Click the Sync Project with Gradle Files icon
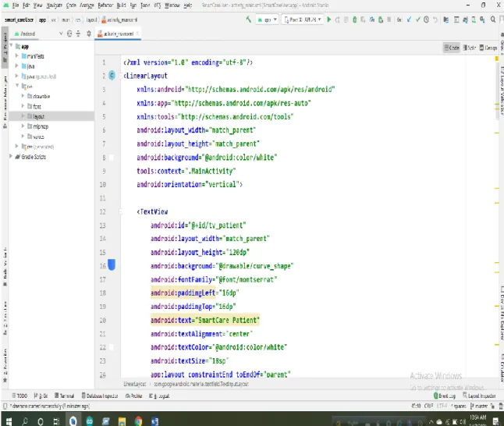Image resolution: width=504 pixels, height=426 pixels. [x=465, y=20]
